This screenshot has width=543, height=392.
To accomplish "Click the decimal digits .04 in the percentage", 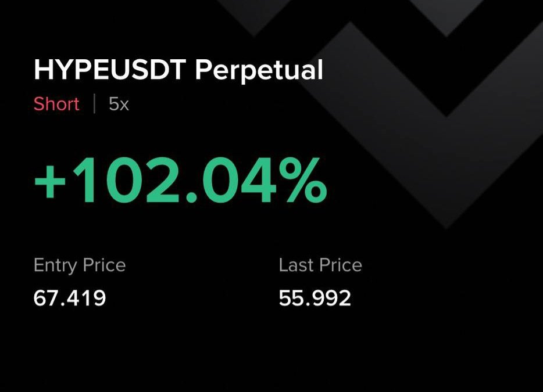I will [231, 180].
